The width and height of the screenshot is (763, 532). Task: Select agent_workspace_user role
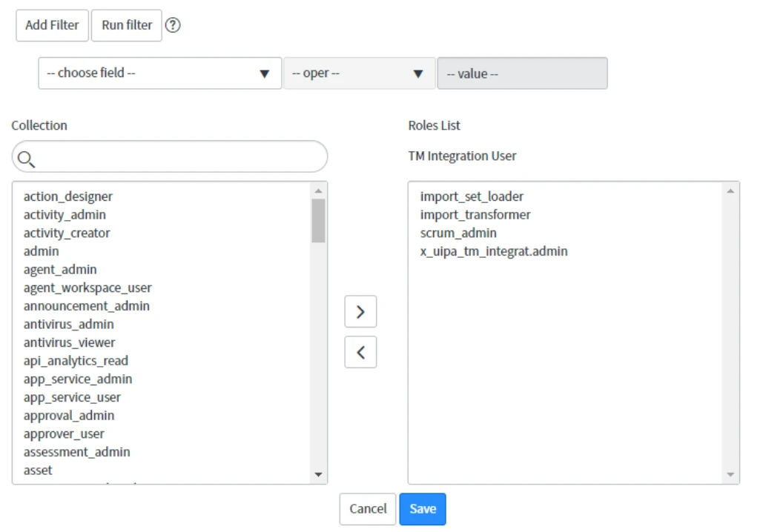tap(87, 288)
